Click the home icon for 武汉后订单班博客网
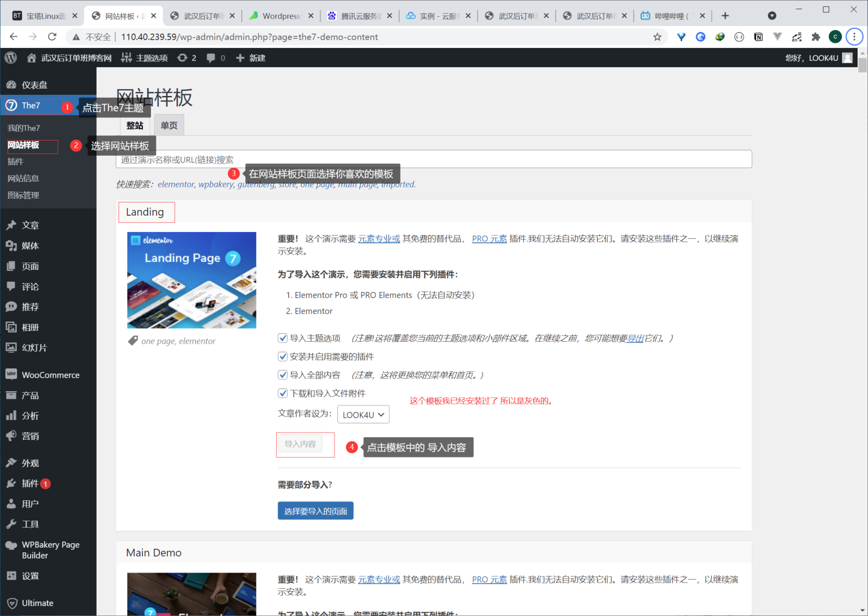868x616 pixels. (32, 58)
